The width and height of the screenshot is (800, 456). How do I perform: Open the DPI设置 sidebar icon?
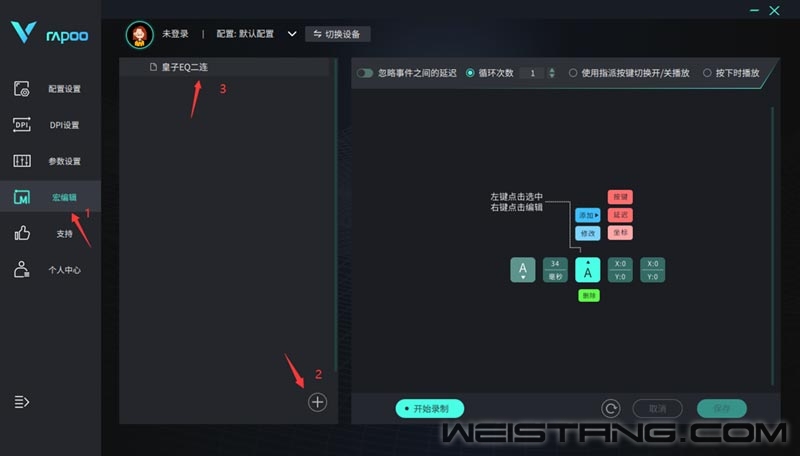click(22, 125)
